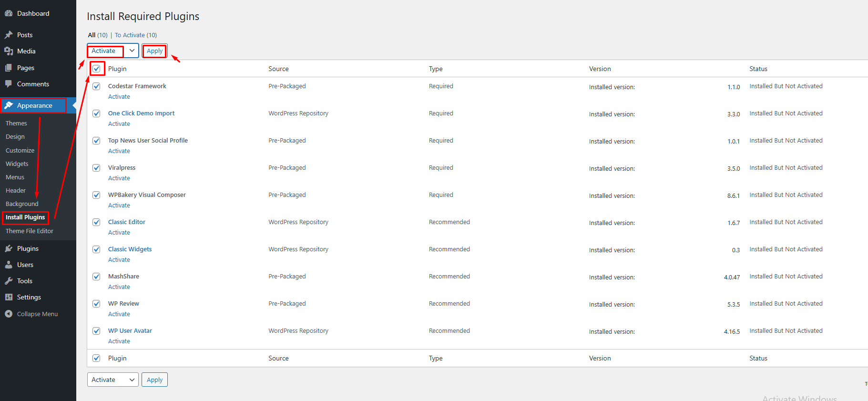Open Menus submenu item
Screen dimensions: 868x401
[15, 177]
